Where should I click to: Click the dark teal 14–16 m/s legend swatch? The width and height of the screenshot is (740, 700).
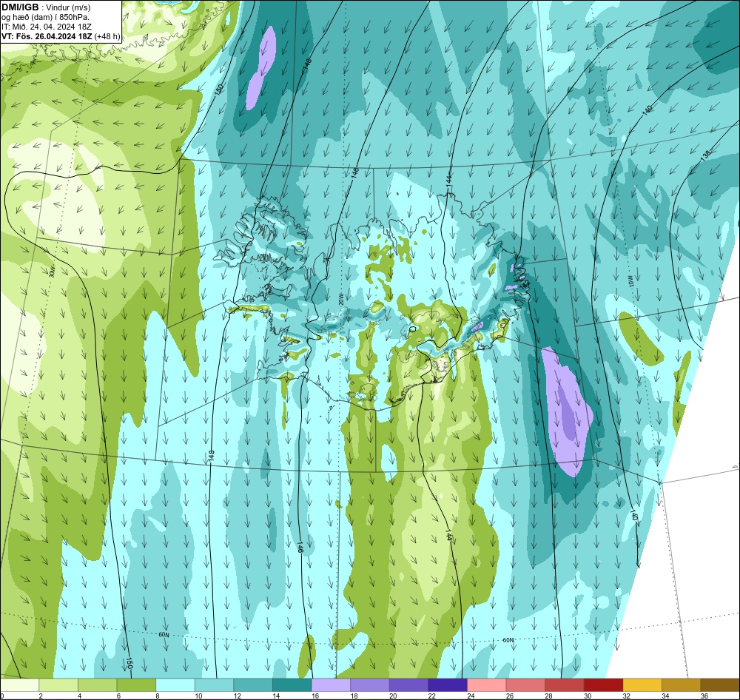coord(292,685)
